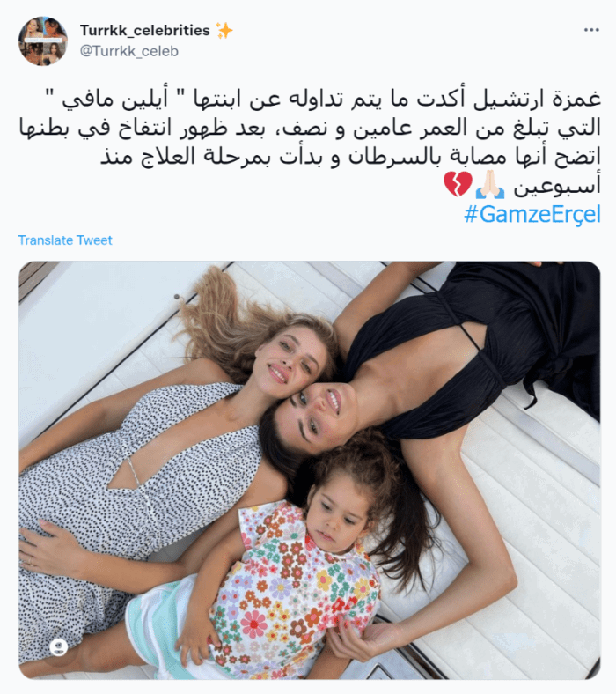
Task: Click the Arabic word next to the emojis
Action: point(557,186)
